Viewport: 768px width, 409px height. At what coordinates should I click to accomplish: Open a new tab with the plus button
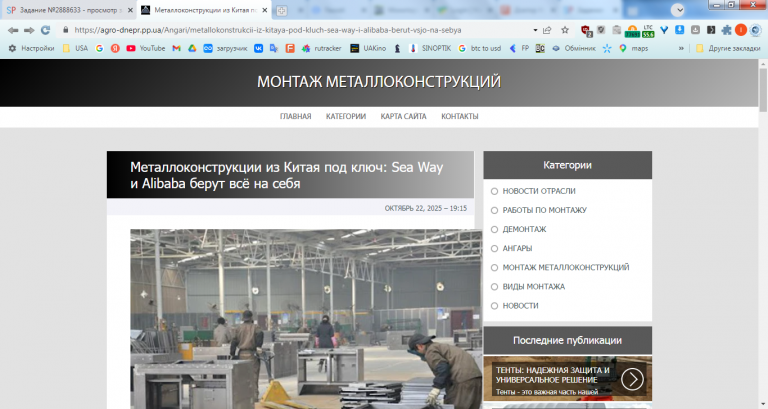pos(281,10)
